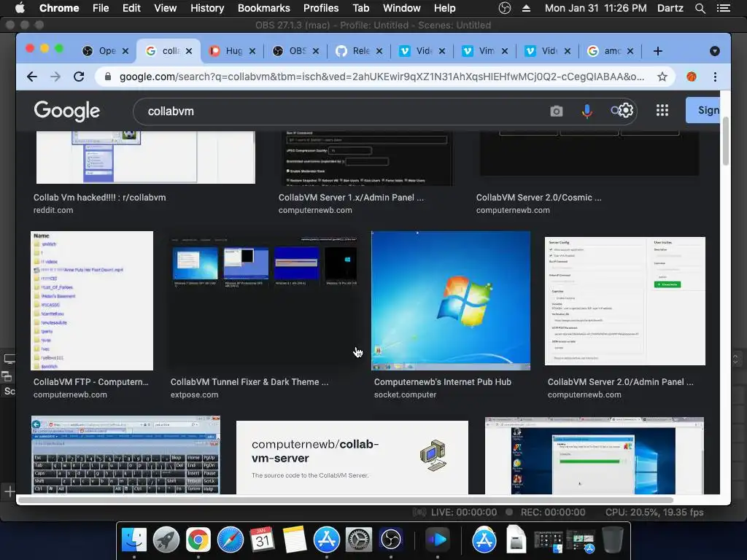Close the 'colla' Google tab
This screenshot has width=747, height=560.
click(x=189, y=51)
